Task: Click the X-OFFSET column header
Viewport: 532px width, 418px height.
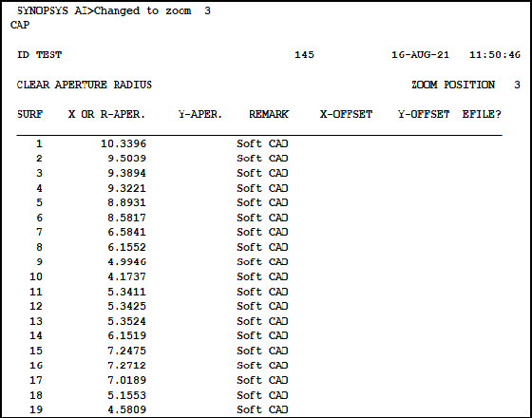Action: click(x=346, y=114)
